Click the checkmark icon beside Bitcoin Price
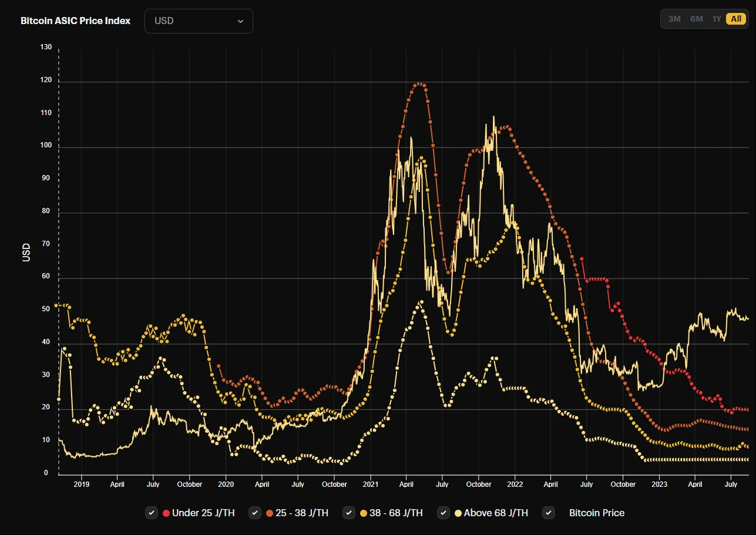 pyautogui.click(x=549, y=513)
